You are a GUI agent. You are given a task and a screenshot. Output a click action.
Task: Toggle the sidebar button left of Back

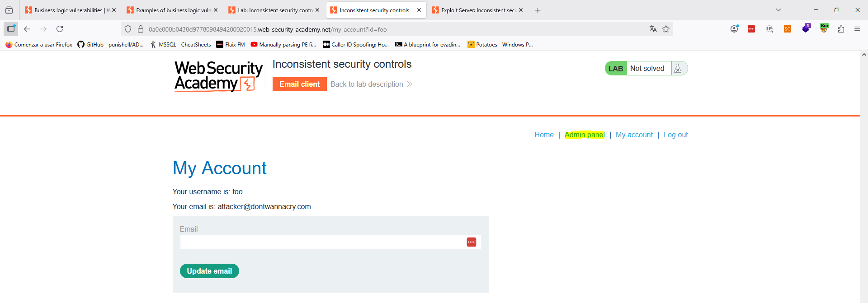pos(11,29)
